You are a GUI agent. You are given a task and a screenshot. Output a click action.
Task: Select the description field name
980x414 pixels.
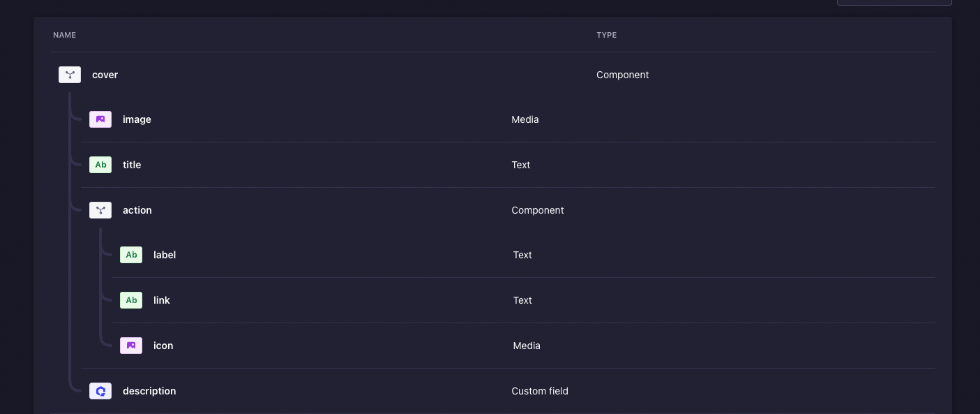(149, 391)
